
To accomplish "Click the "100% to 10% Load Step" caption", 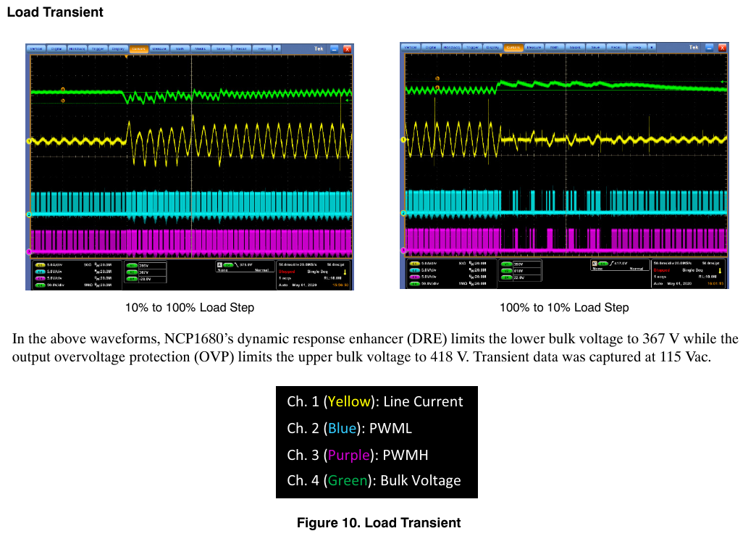I will [564, 308].
